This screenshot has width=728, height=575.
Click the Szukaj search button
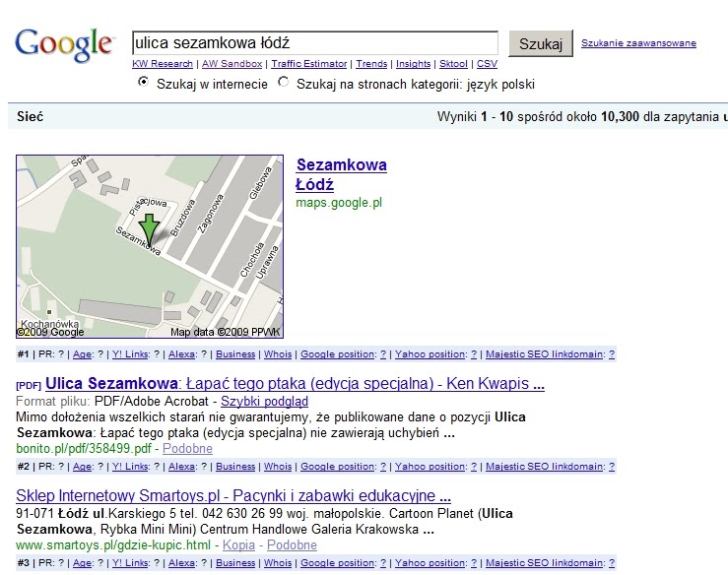click(541, 43)
